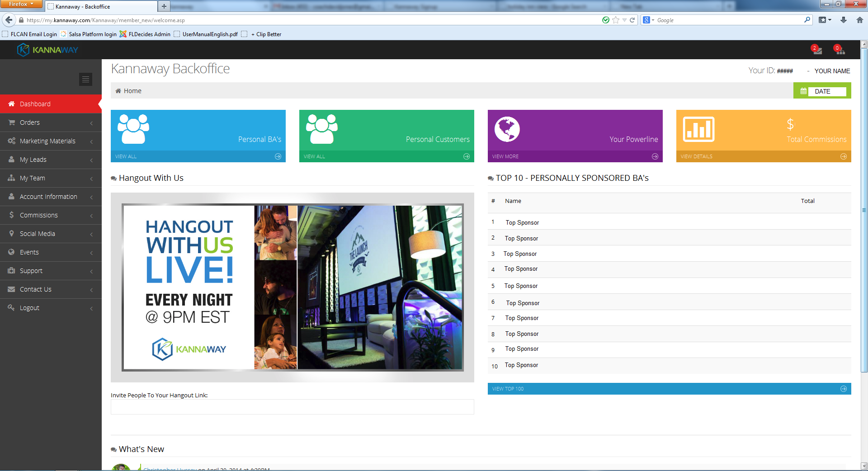Expand the Events chevron

coord(91,253)
